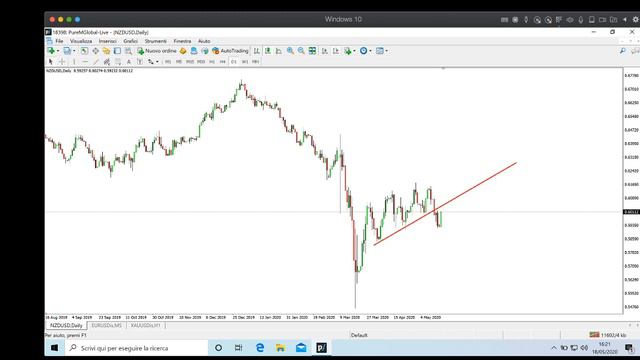Viewport: 640px width, 360px height.
Task: Expand the Arrows tool dropdown arrow
Action: tap(157, 62)
